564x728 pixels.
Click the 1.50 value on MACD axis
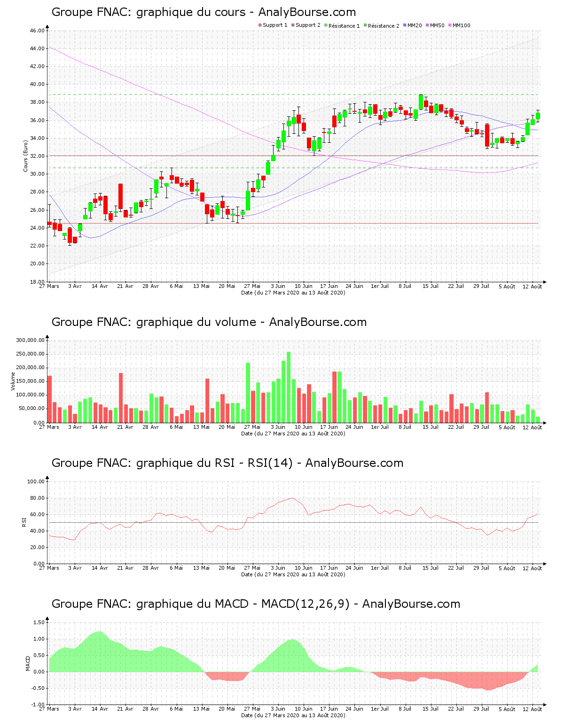click(x=39, y=622)
